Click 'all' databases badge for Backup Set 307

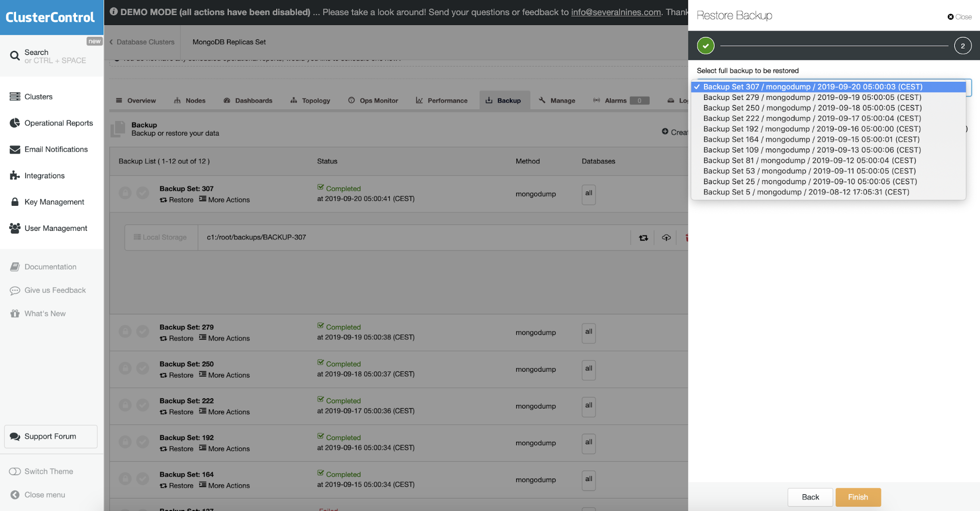(589, 194)
